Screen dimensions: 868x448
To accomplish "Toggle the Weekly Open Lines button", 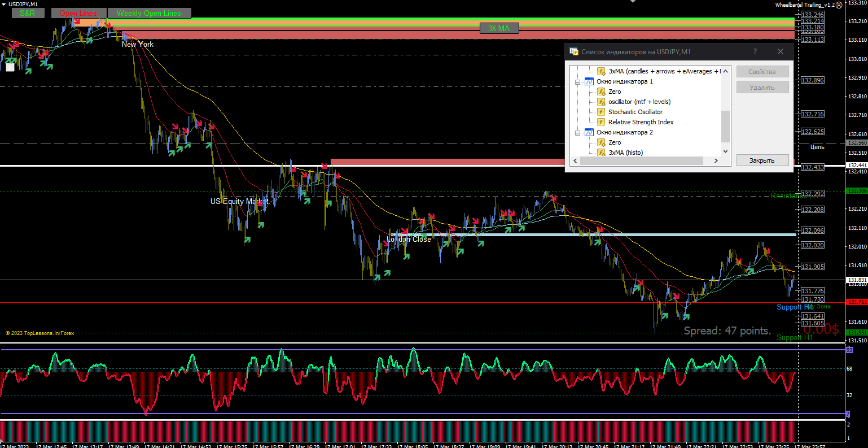I will click(x=149, y=13).
